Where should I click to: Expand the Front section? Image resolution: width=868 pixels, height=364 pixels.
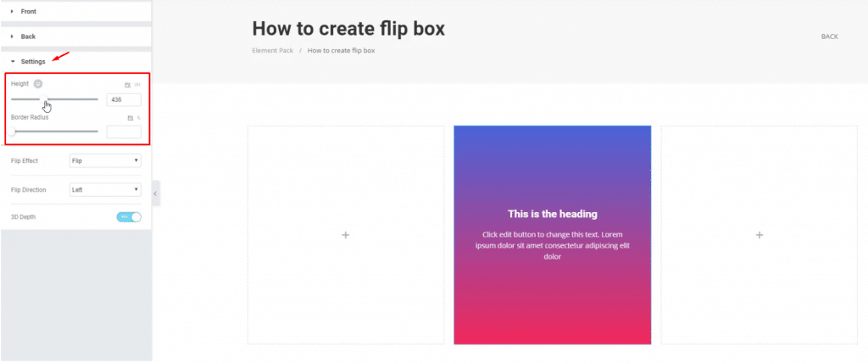pyautogui.click(x=28, y=11)
